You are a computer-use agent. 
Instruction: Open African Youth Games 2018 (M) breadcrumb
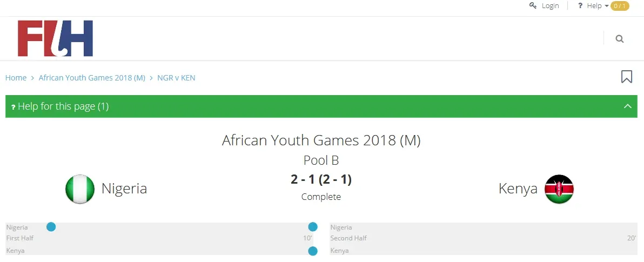click(x=92, y=78)
